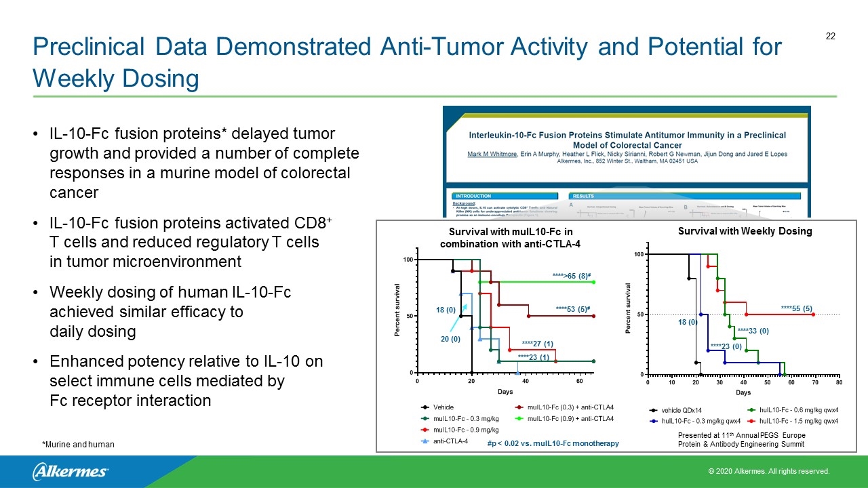Click the vehicle QDx14 legend entry
Screen dimensions: 868x488
[682, 410]
